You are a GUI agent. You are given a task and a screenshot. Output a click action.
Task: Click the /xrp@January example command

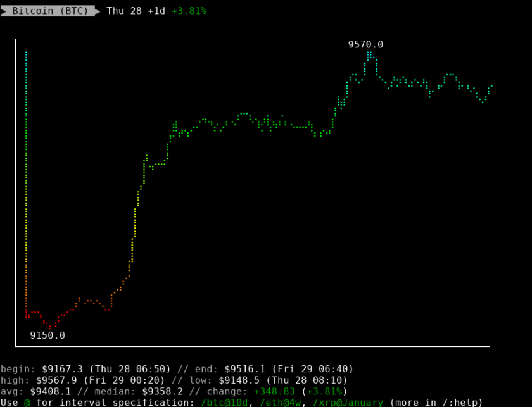point(348,403)
